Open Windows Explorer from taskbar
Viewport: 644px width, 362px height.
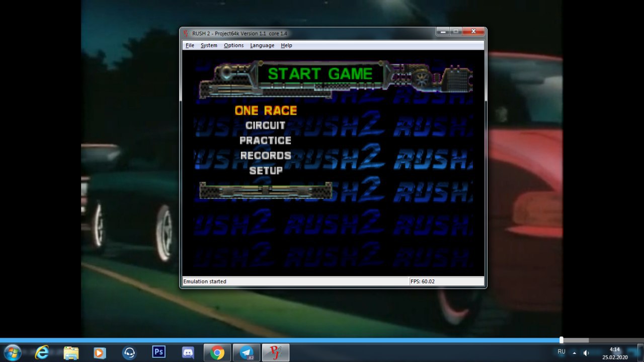pos(71,352)
